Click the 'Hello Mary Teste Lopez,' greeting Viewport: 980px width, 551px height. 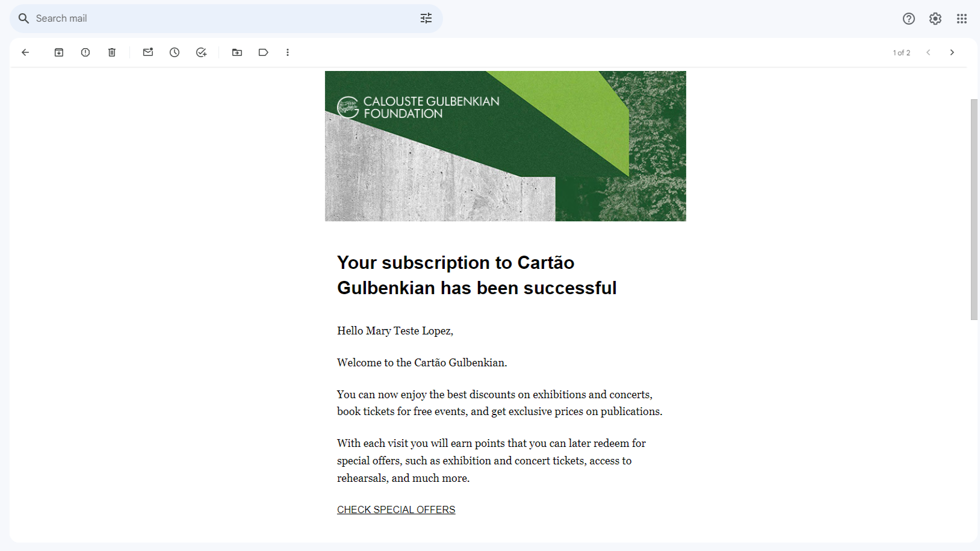[395, 331]
